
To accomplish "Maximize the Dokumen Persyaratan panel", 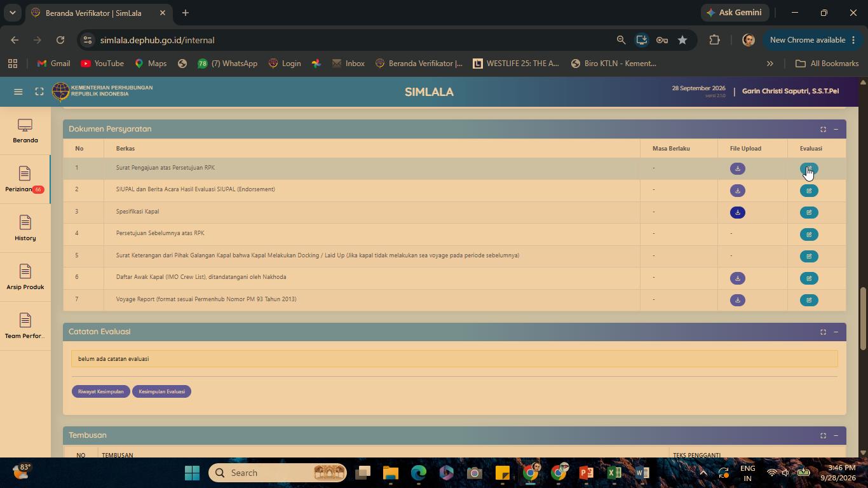I will coord(823,129).
